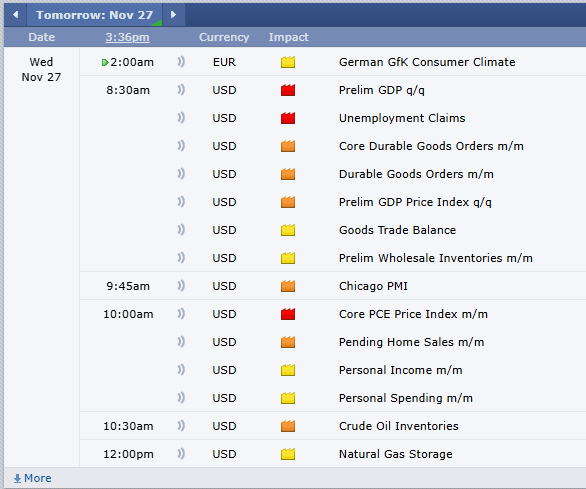
Task: Toggle sound alert for Chicago PMI
Action: pyautogui.click(x=181, y=286)
